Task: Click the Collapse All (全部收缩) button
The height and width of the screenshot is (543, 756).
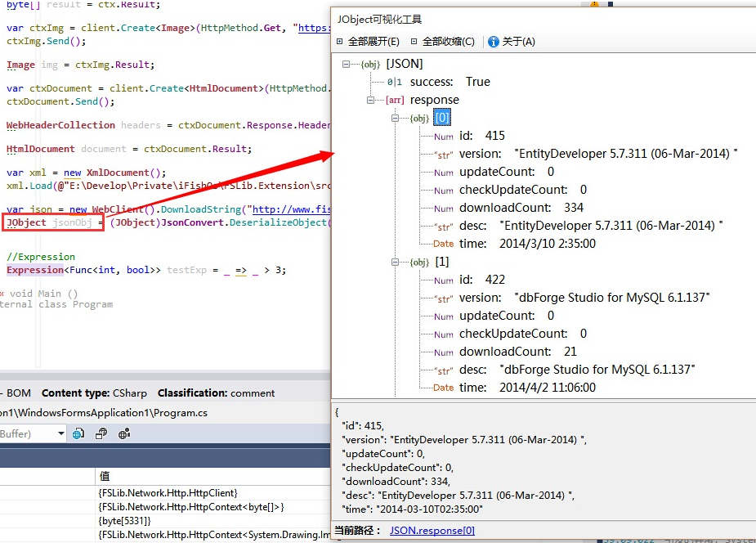Action: click(443, 42)
